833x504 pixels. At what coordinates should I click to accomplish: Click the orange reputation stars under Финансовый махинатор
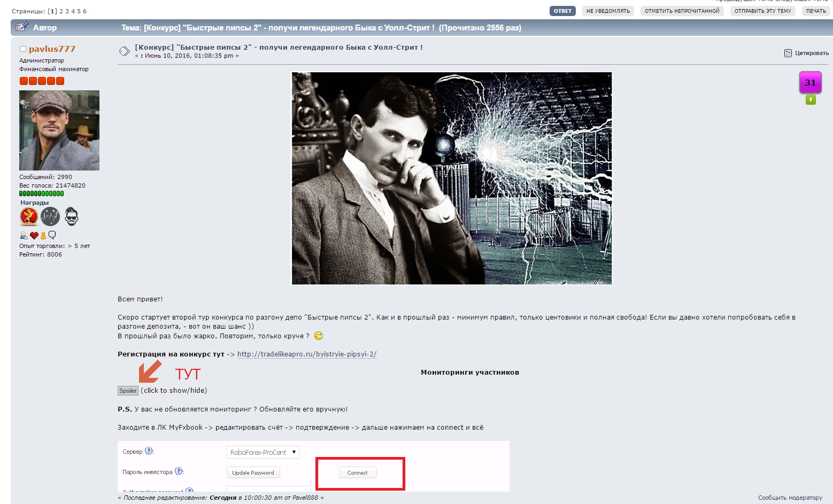42,81
